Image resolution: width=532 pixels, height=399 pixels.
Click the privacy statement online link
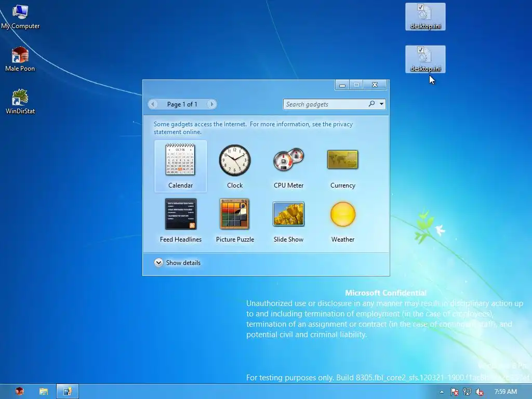[253, 128]
